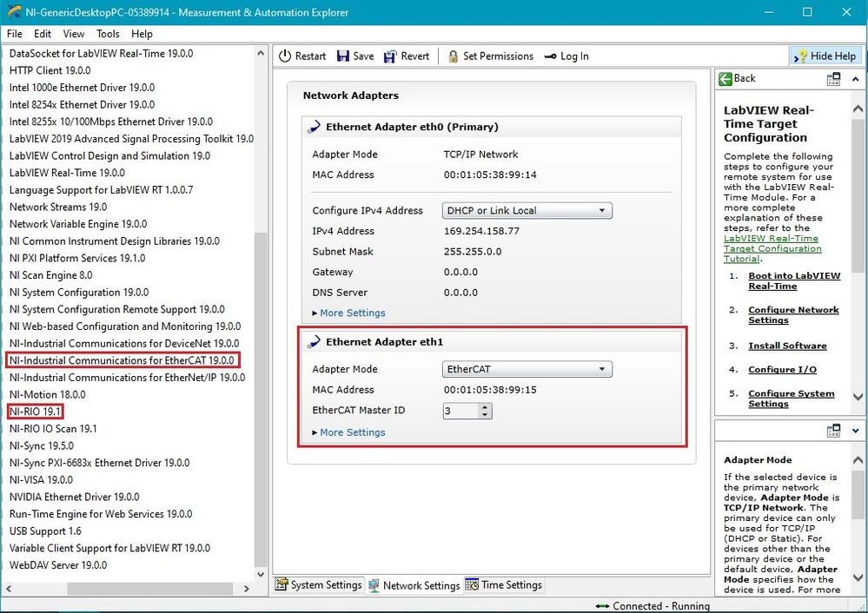Open LabVIEW Real-Time Target Configuration Tutorial link

(x=772, y=248)
